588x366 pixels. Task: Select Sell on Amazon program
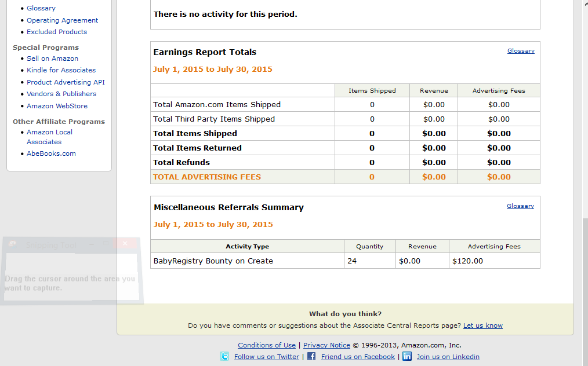pyautogui.click(x=52, y=58)
